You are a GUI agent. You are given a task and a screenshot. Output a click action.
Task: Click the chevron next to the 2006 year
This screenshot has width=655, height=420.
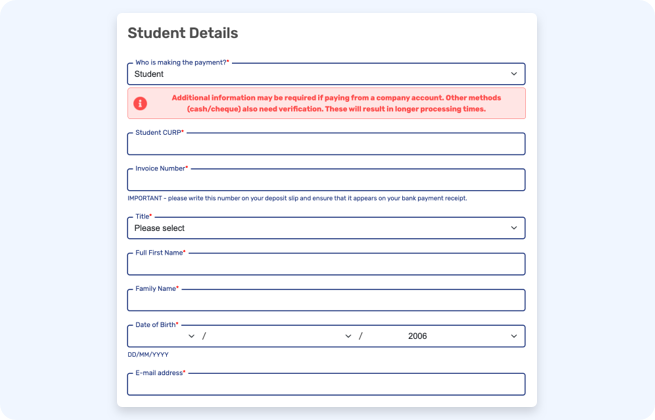point(514,336)
